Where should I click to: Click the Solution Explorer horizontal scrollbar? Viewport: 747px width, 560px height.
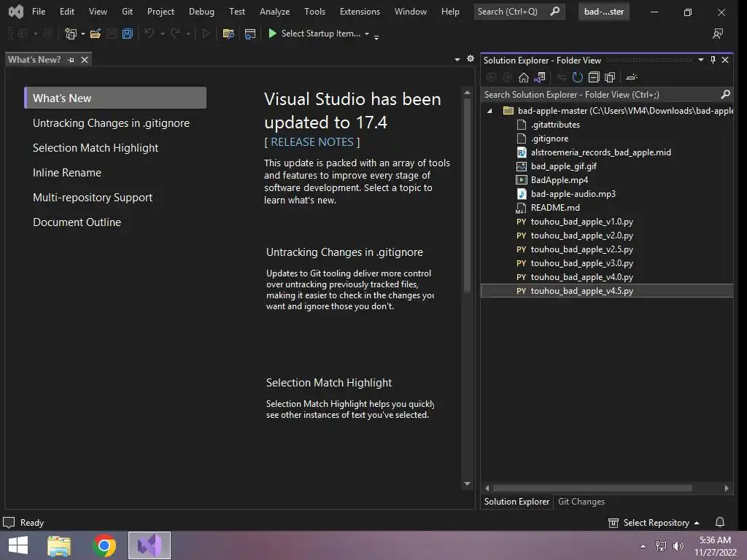(592, 488)
